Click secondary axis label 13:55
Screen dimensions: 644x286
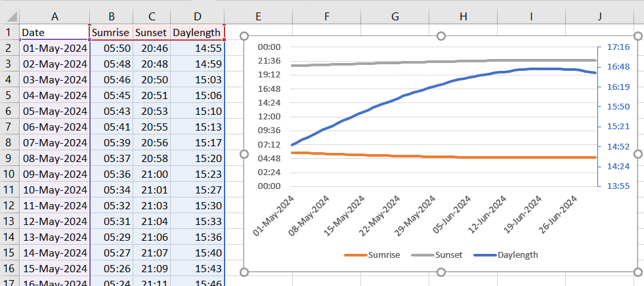coord(618,186)
